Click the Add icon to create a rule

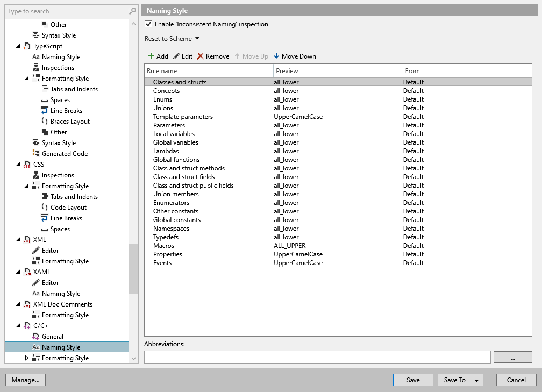click(151, 56)
